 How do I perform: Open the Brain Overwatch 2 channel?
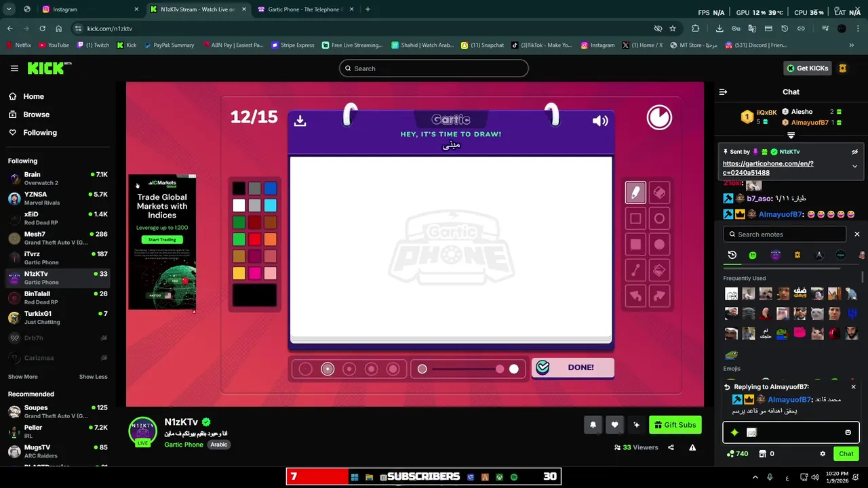pyautogui.click(x=58, y=179)
